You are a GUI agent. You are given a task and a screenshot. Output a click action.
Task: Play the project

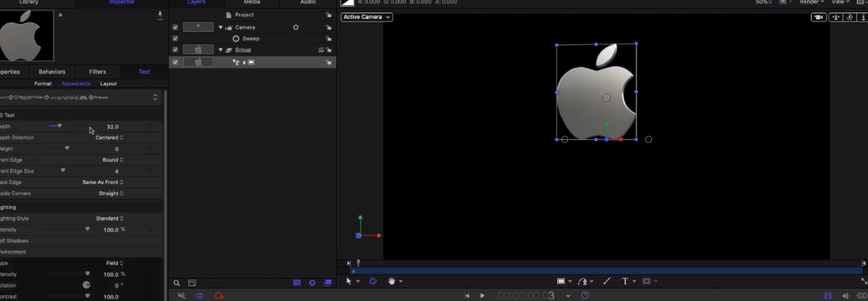tap(482, 296)
